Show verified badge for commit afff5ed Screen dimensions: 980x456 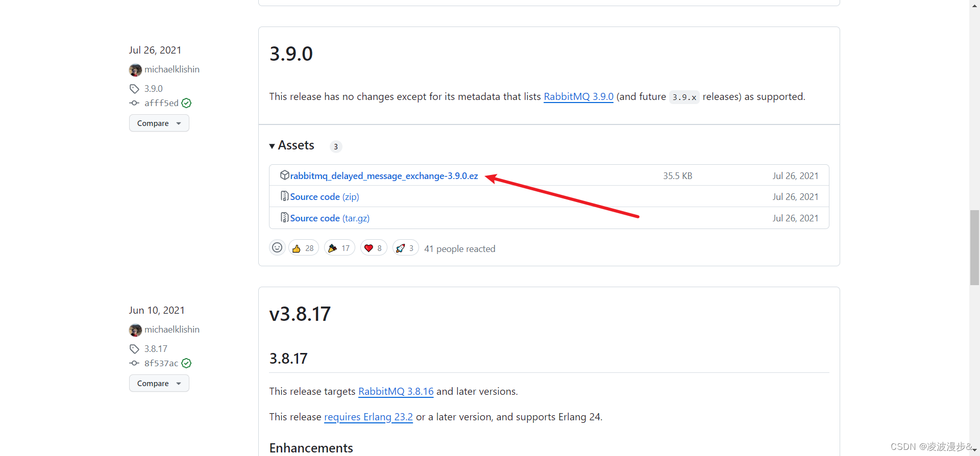[x=186, y=103]
